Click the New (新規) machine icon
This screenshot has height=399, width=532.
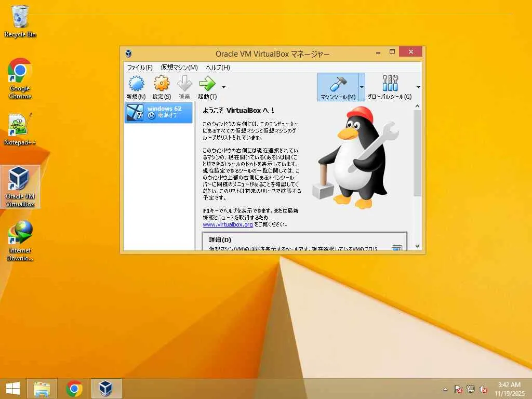(136, 87)
